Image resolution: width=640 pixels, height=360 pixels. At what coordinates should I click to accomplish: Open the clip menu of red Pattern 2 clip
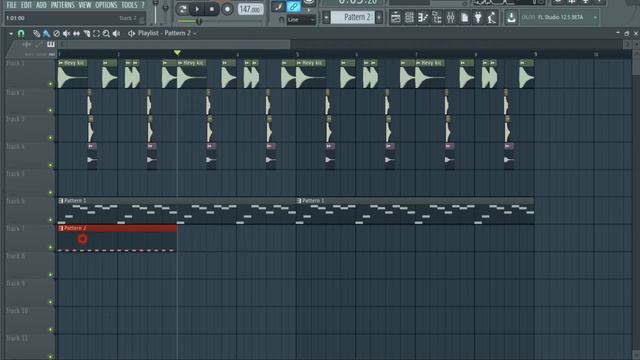tap(61, 228)
